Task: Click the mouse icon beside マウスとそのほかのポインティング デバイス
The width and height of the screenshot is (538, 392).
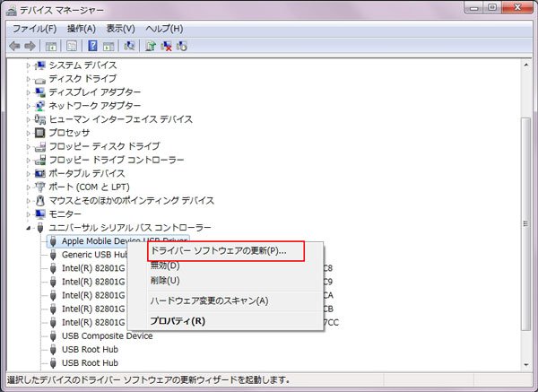Action: 40,200
